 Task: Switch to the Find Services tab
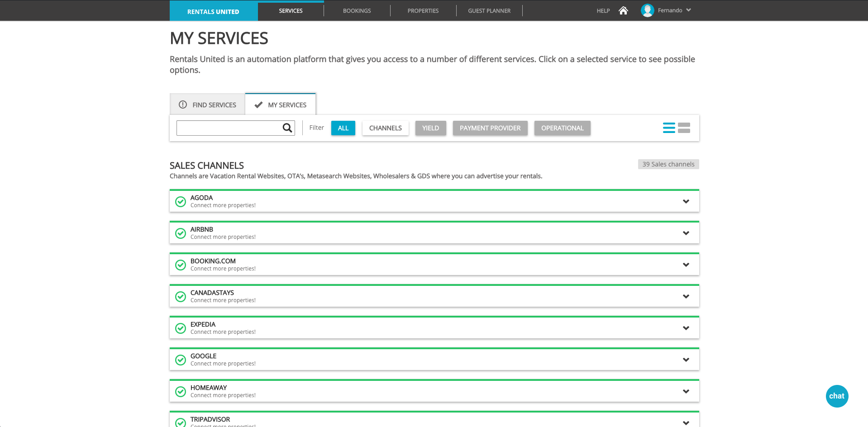(x=208, y=105)
